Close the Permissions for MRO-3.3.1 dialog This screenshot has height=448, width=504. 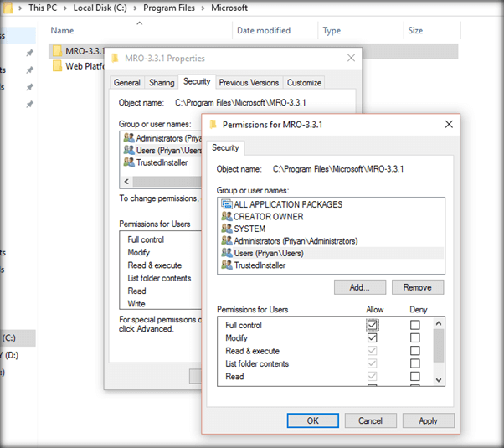point(449,124)
